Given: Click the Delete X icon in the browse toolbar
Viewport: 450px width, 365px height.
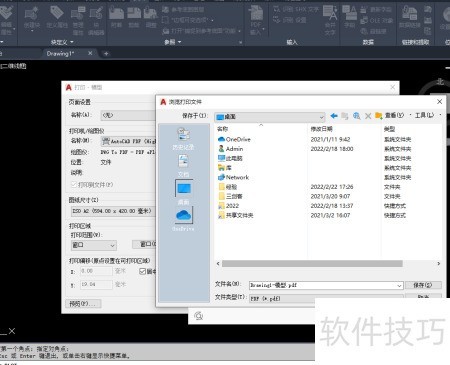Looking at the screenshot, I should [368, 116].
